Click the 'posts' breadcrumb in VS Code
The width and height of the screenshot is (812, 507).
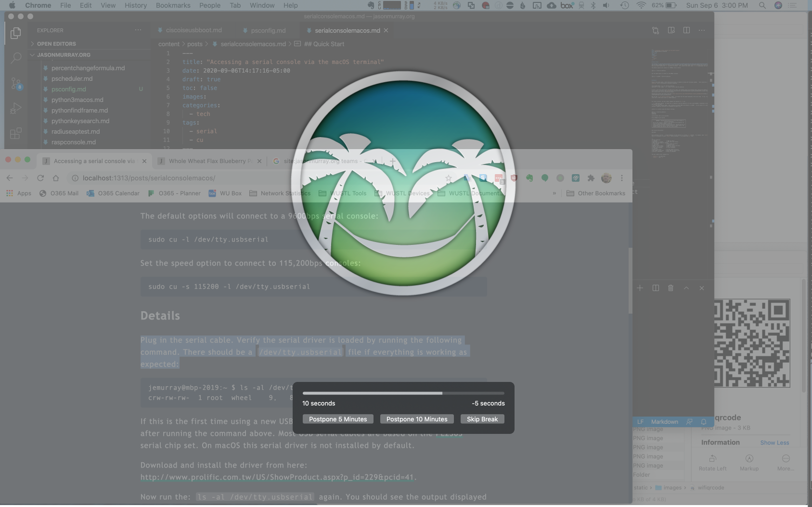tap(195, 44)
